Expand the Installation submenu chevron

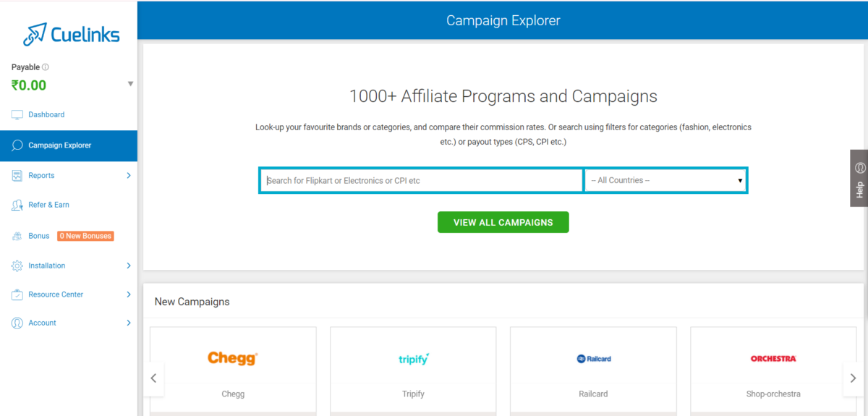[x=129, y=266]
